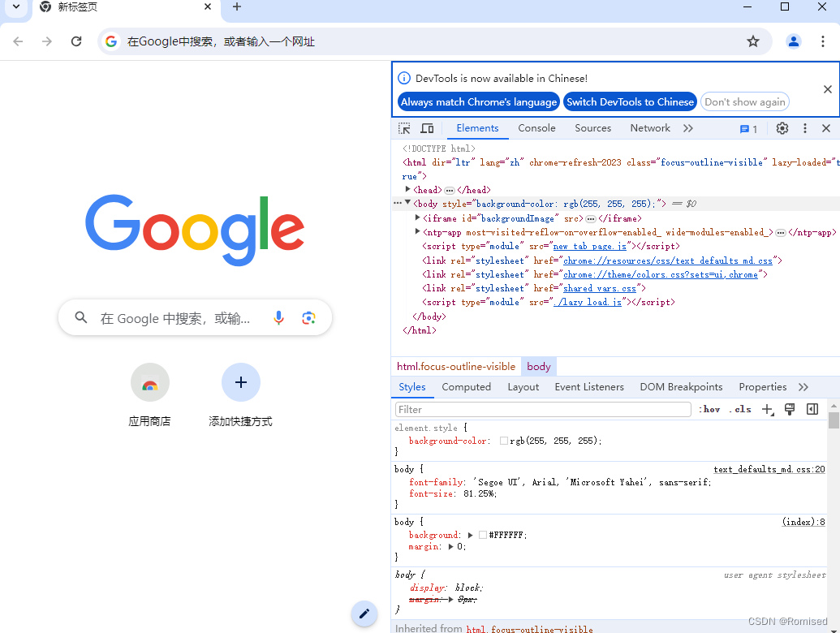840x633 pixels.
Task: Go forward to next page
Action: click(47, 41)
